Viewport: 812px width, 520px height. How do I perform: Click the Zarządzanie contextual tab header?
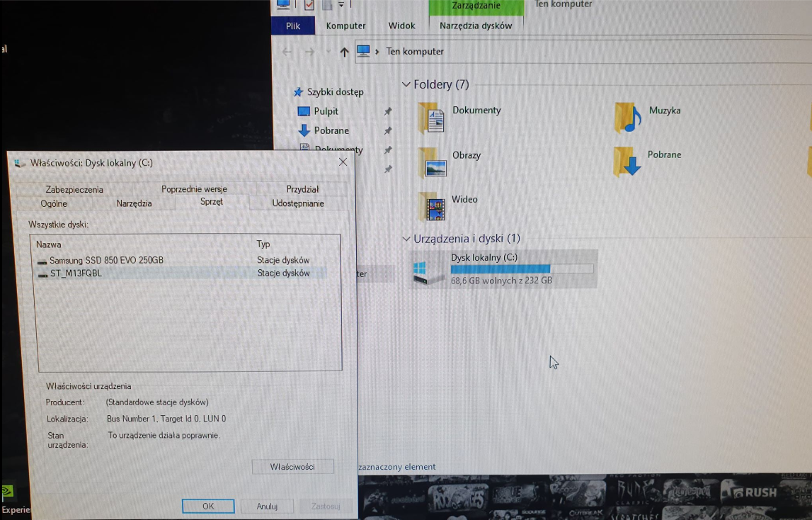tap(476, 6)
